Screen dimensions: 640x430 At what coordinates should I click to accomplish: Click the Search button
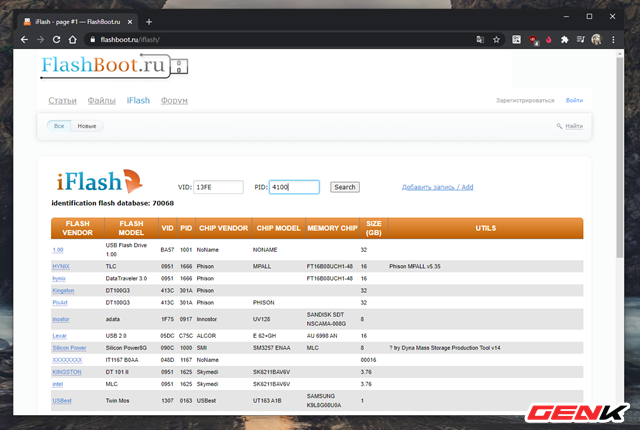click(x=345, y=187)
